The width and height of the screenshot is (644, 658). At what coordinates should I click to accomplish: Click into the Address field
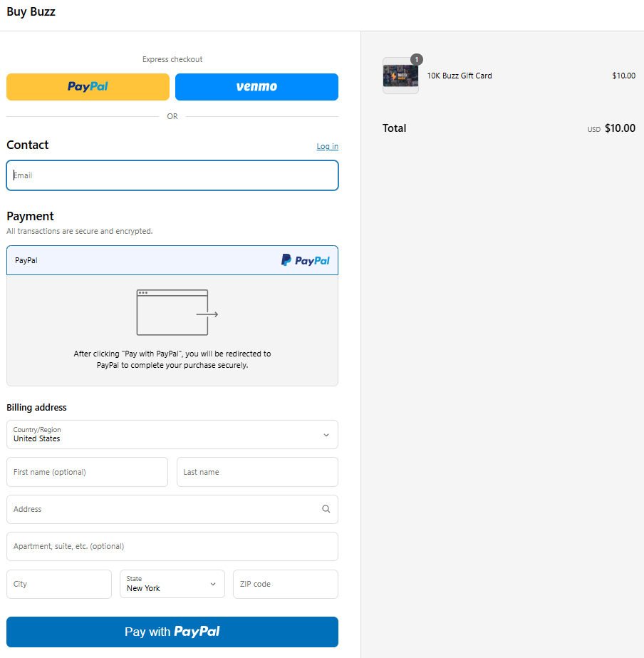coord(172,509)
